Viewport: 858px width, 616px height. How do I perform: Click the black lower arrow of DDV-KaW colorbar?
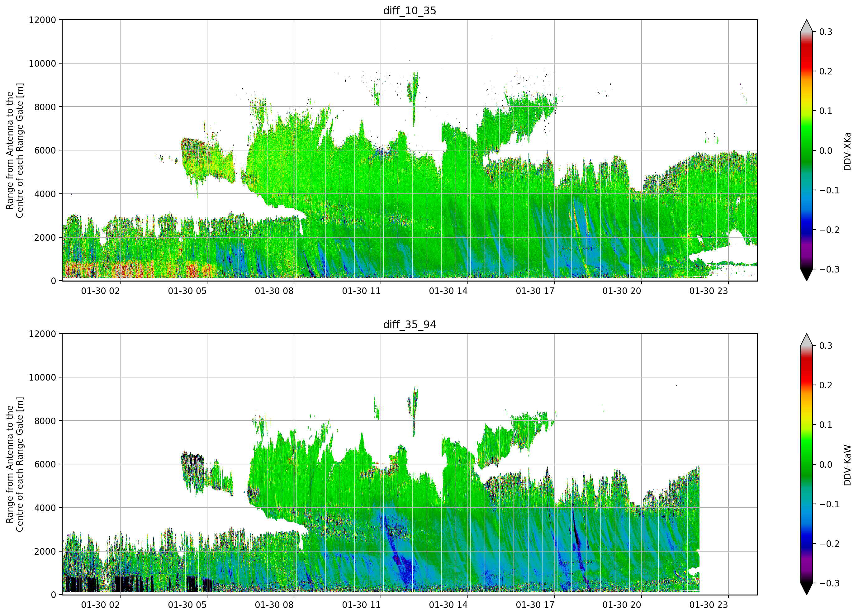[807, 589]
